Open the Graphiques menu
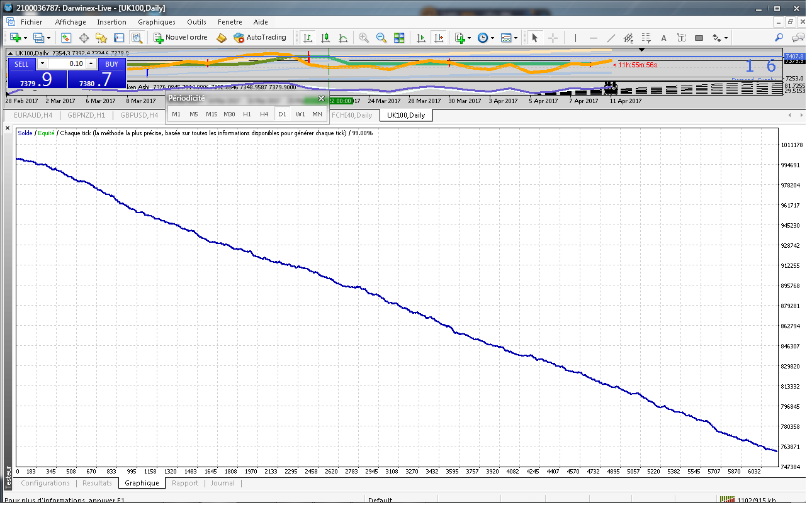 coord(156,22)
